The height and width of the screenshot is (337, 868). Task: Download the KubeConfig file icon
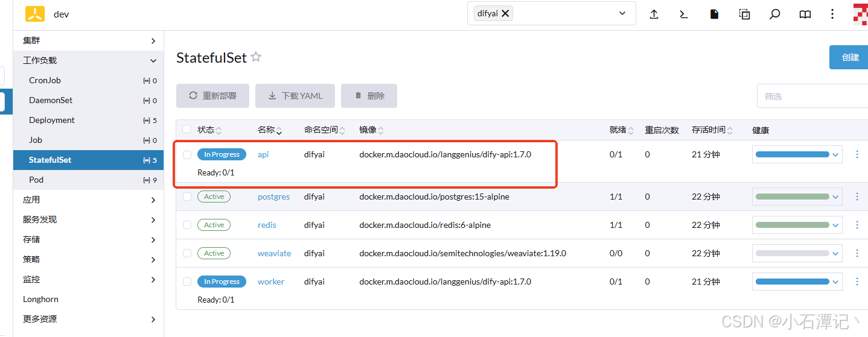[x=714, y=14]
